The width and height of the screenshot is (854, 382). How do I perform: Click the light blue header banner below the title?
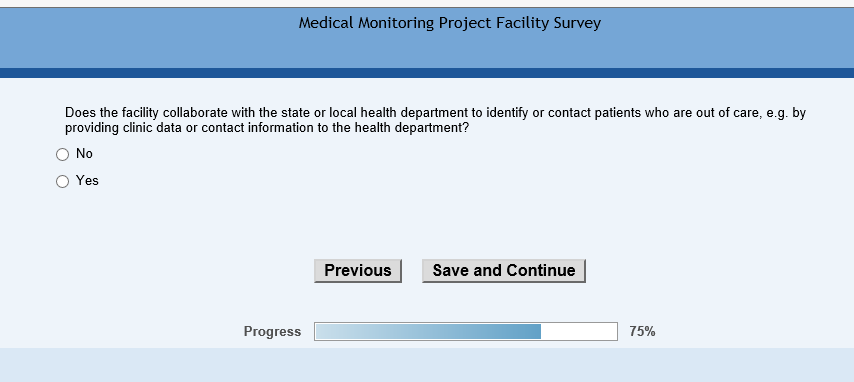pos(427,52)
